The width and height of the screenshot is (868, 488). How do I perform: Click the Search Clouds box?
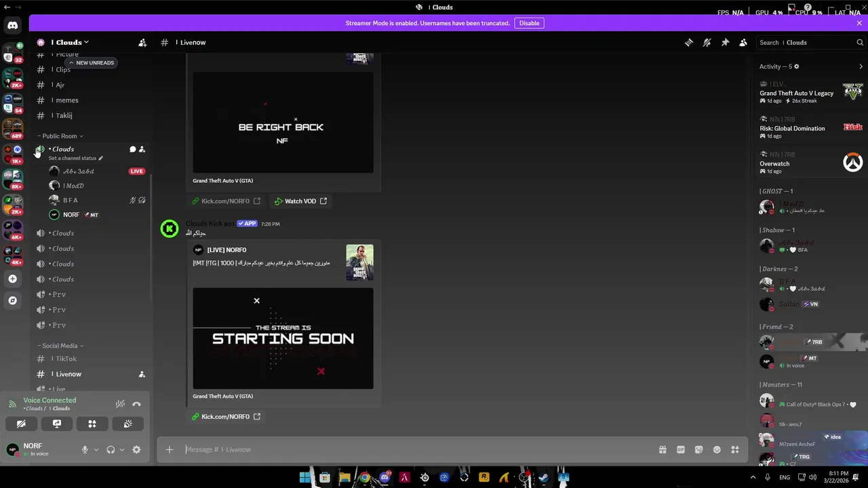click(810, 42)
